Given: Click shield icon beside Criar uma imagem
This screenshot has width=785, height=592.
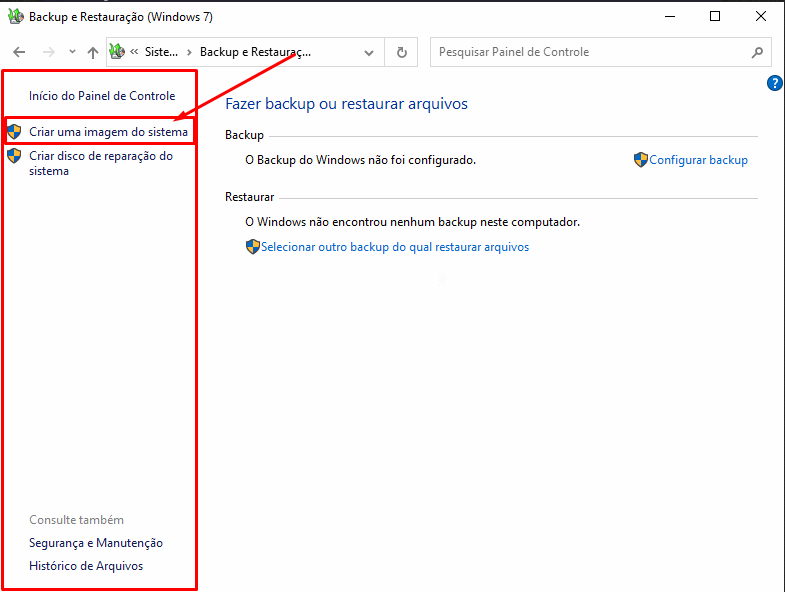Looking at the screenshot, I should pos(14,132).
